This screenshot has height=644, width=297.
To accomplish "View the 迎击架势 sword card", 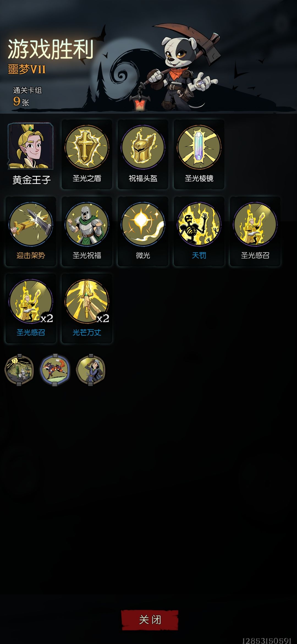I will pyautogui.click(x=31, y=231).
